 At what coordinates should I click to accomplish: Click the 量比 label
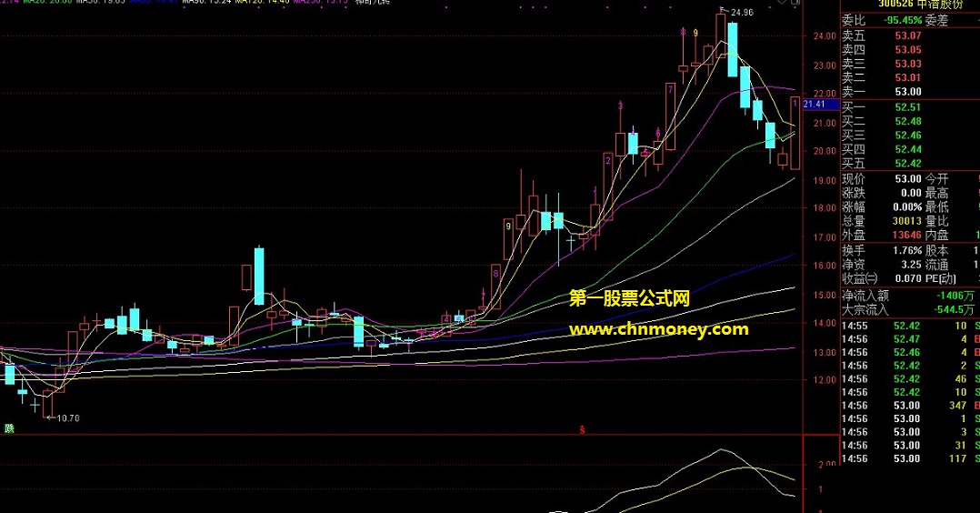click(937, 221)
